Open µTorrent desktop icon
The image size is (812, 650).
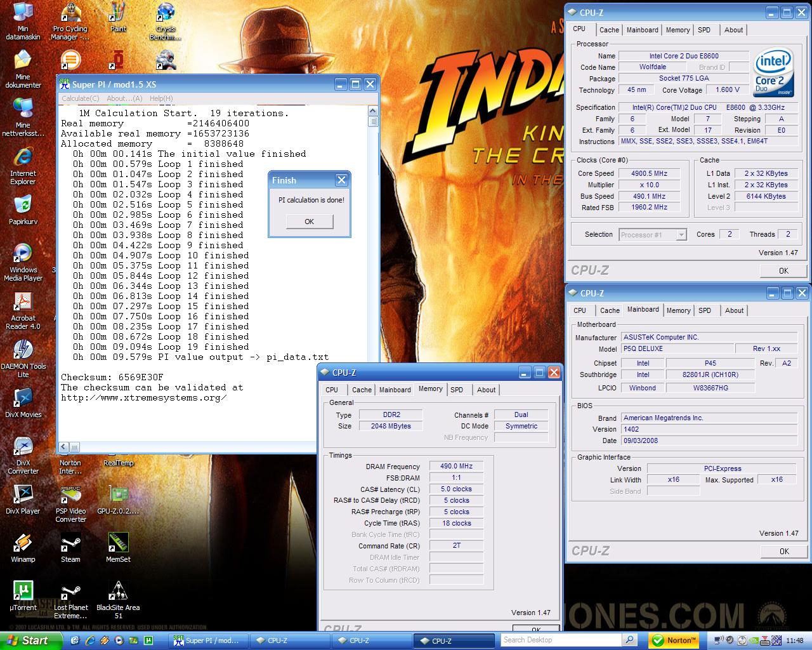[x=23, y=597]
